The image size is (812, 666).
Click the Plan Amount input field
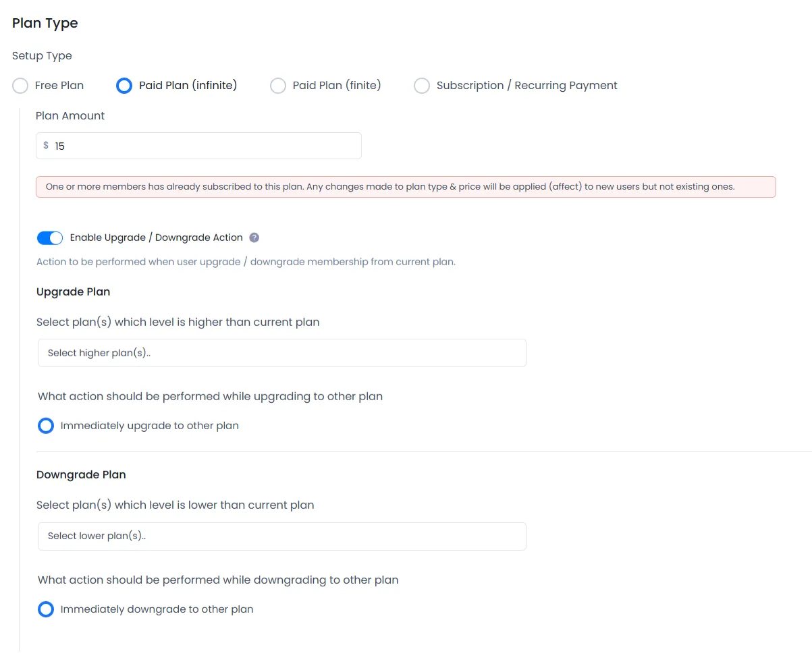[202, 146]
